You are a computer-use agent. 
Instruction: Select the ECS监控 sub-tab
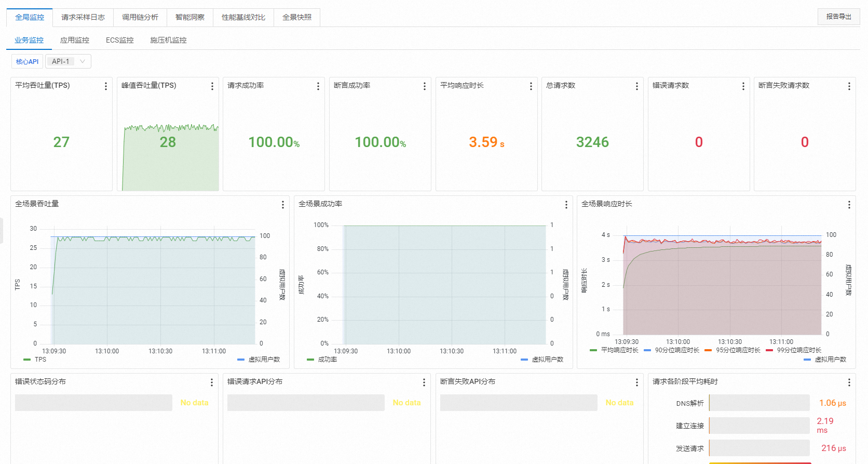click(120, 40)
